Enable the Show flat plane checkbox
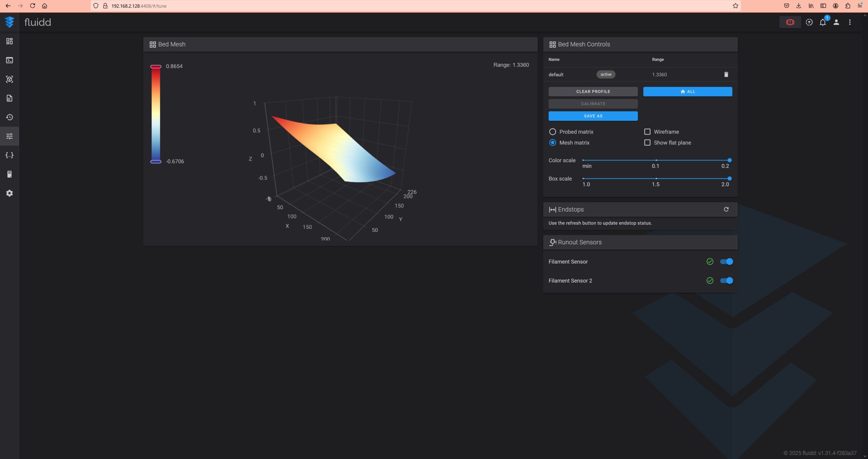 [x=647, y=143]
